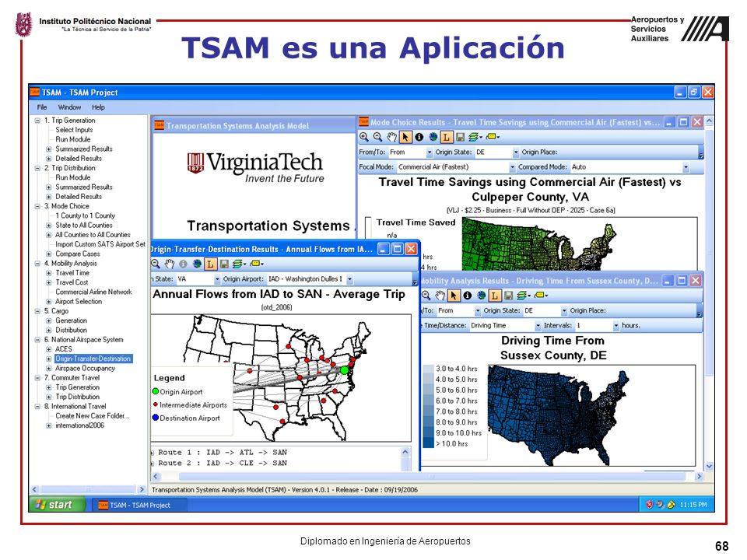Open the Help menu

[99, 107]
